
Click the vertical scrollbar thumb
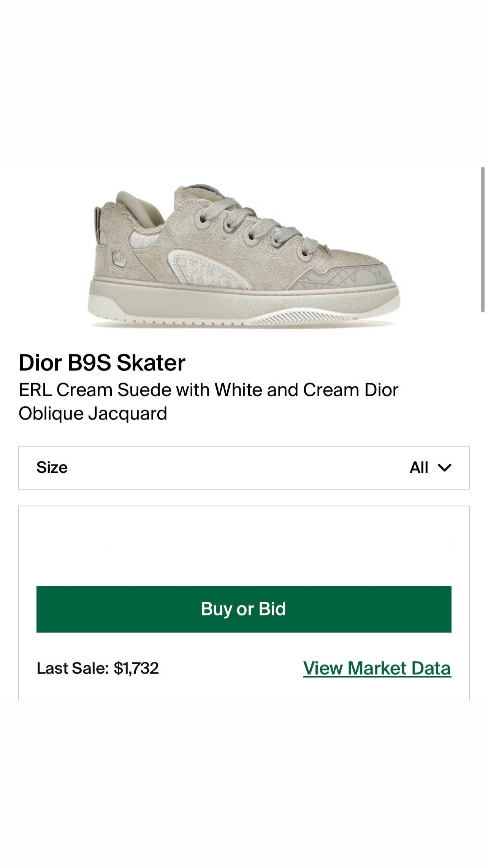tap(483, 240)
